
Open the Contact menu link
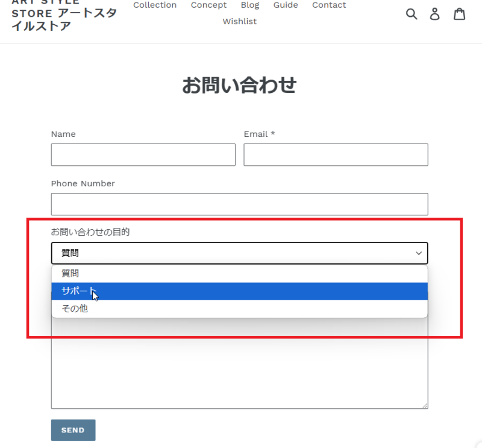[x=329, y=5]
